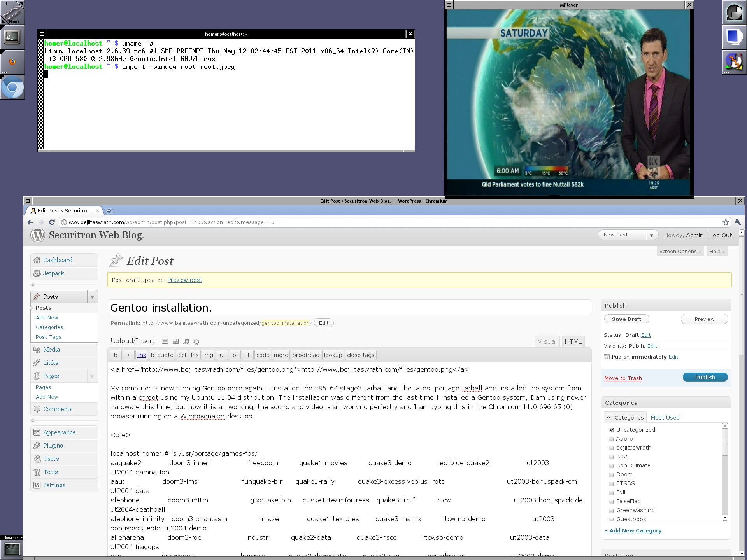This screenshot has width=747, height=560.
Task: Check the Con_Climate category
Action: (x=612, y=466)
